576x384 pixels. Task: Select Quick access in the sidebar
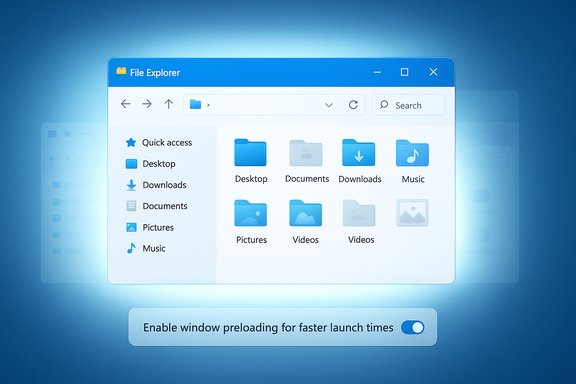(x=159, y=143)
